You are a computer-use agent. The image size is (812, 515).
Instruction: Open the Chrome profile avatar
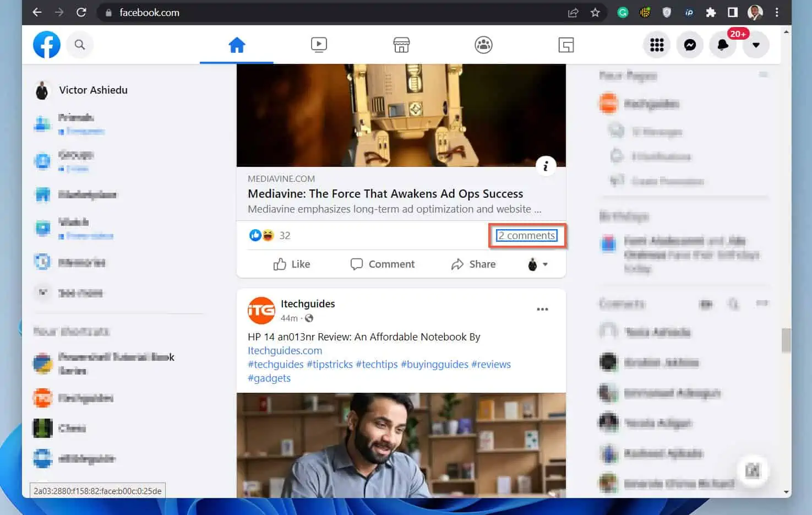pos(755,12)
